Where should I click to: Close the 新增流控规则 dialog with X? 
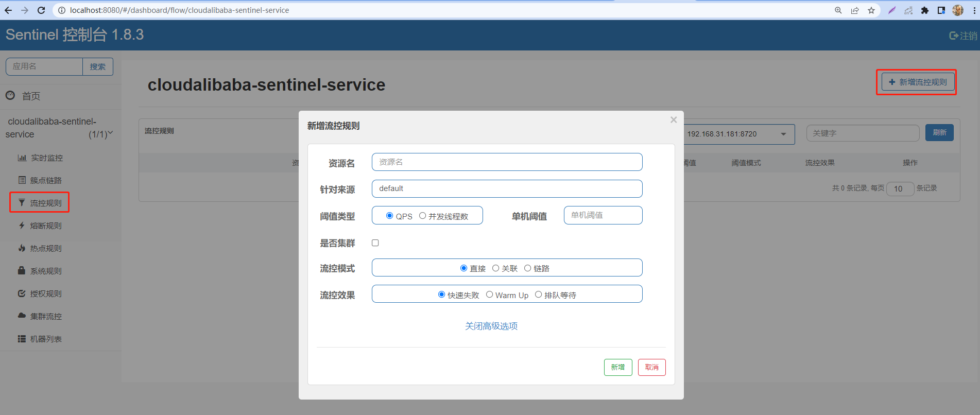pos(674,120)
